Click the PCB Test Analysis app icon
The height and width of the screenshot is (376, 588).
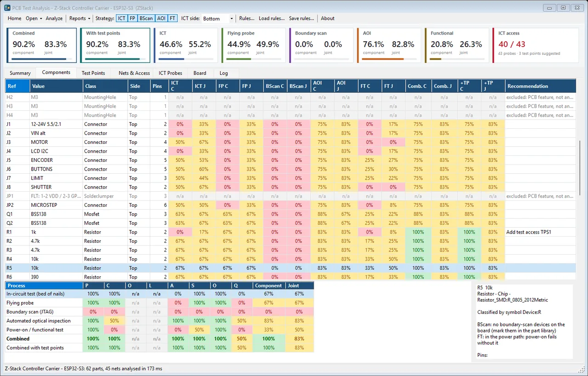tap(7, 7)
